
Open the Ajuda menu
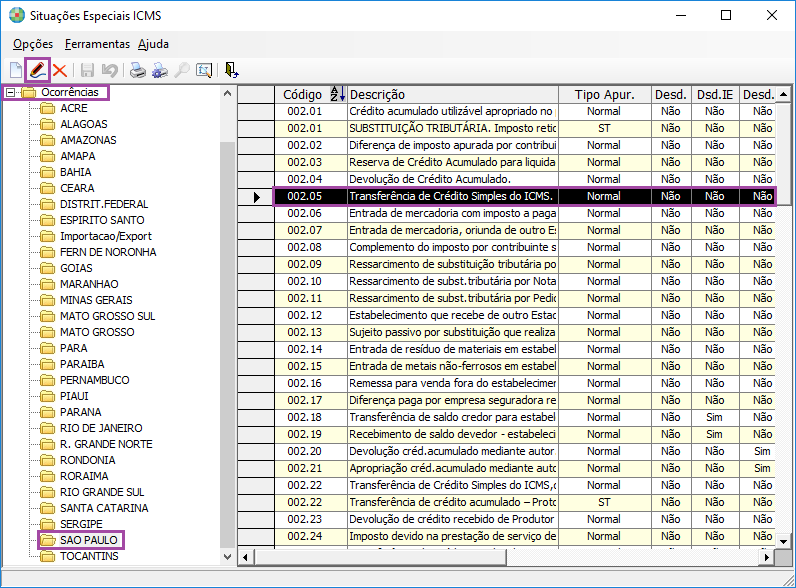(x=153, y=44)
